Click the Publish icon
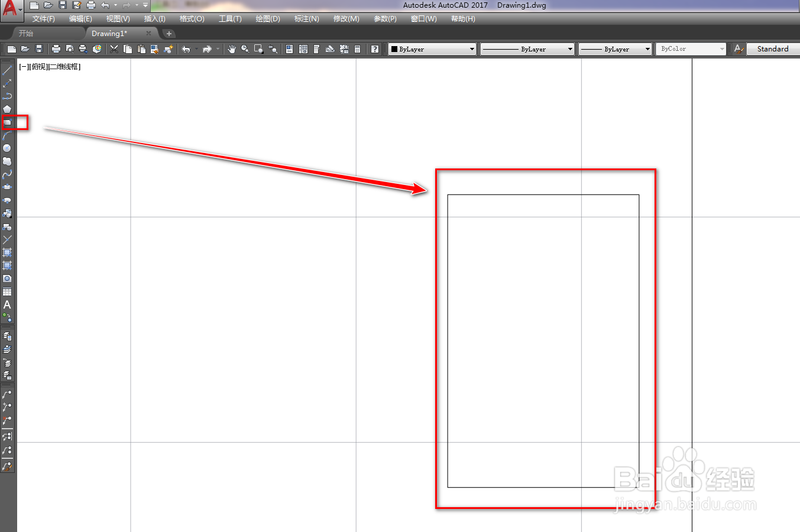 coord(83,49)
